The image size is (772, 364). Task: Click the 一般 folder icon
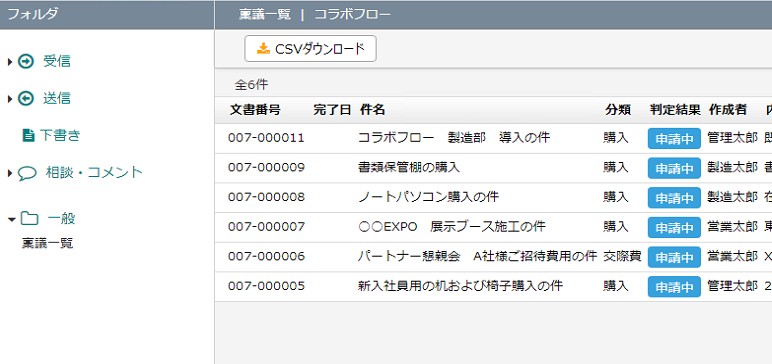click(30, 219)
